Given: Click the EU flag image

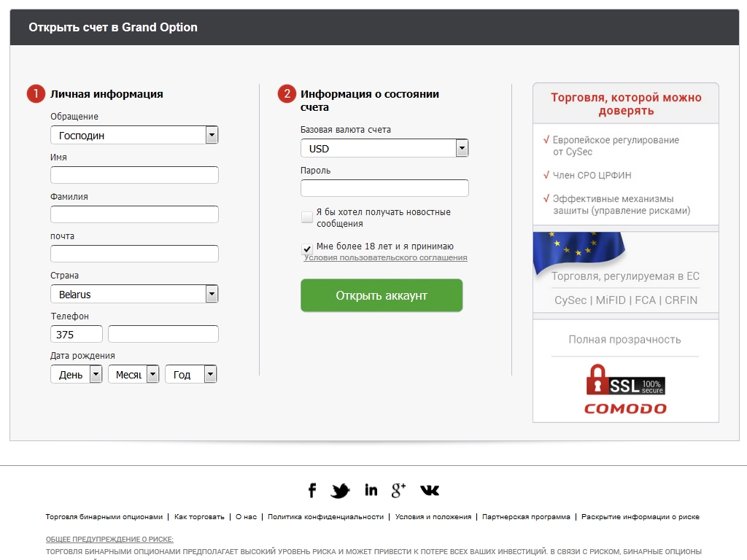Looking at the screenshot, I should (x=578, y=250).
